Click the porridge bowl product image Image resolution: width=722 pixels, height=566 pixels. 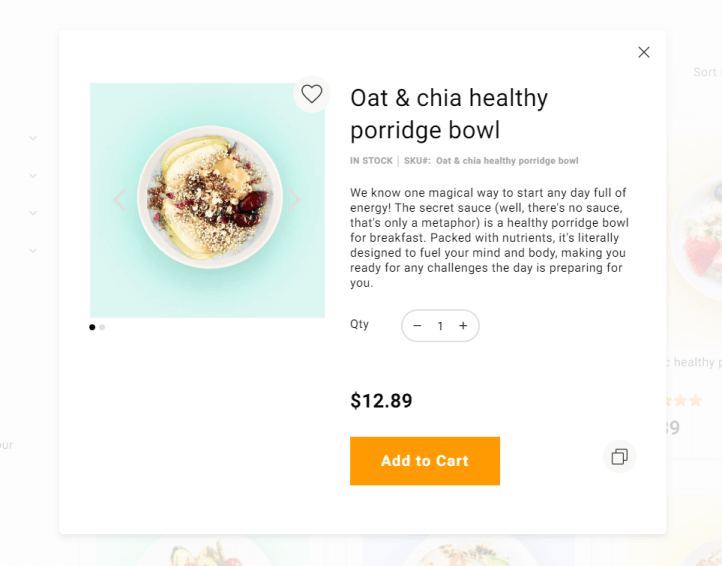click(x=207, y=200)
